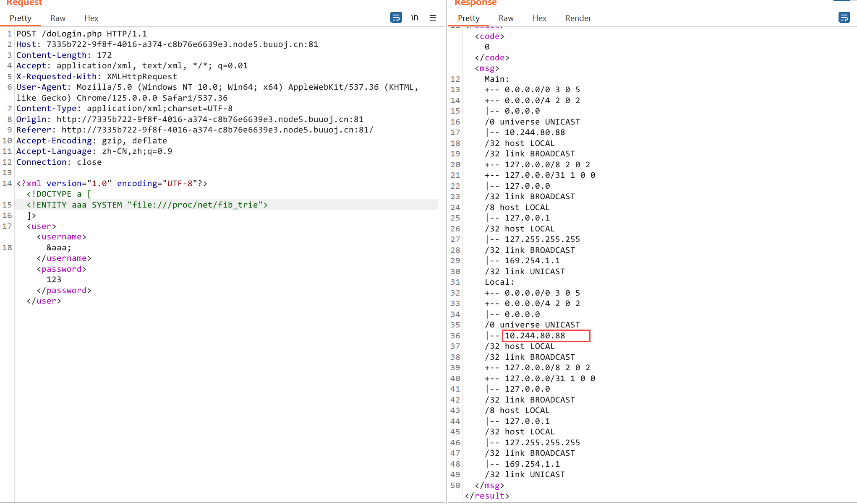Click the &aaa; entity reference
857x504 pixels.
[59, 247]
